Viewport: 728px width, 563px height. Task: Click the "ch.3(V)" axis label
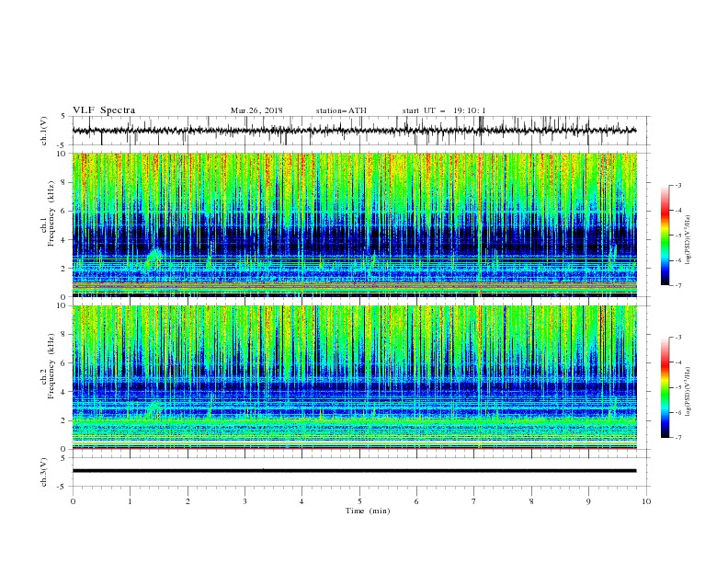pyautogui.click(x=44, y=472)
